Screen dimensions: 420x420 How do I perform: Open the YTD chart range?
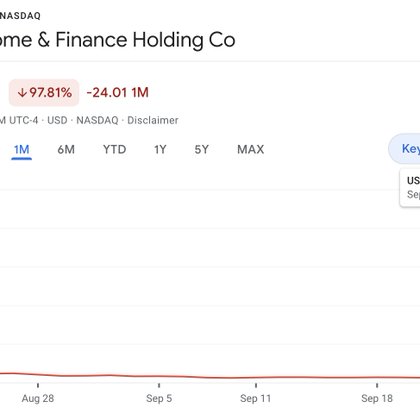pyautogui.click(x=115, y=149)
